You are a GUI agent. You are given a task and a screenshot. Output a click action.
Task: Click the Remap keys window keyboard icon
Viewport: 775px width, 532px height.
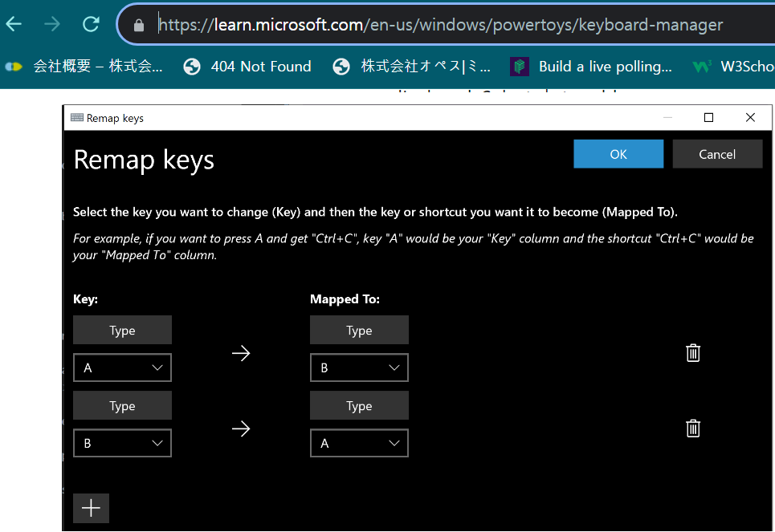(x=77, y=118)
